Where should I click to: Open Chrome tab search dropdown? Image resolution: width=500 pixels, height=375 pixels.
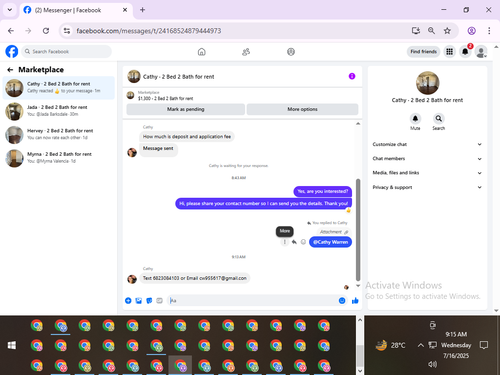(10, 10)
